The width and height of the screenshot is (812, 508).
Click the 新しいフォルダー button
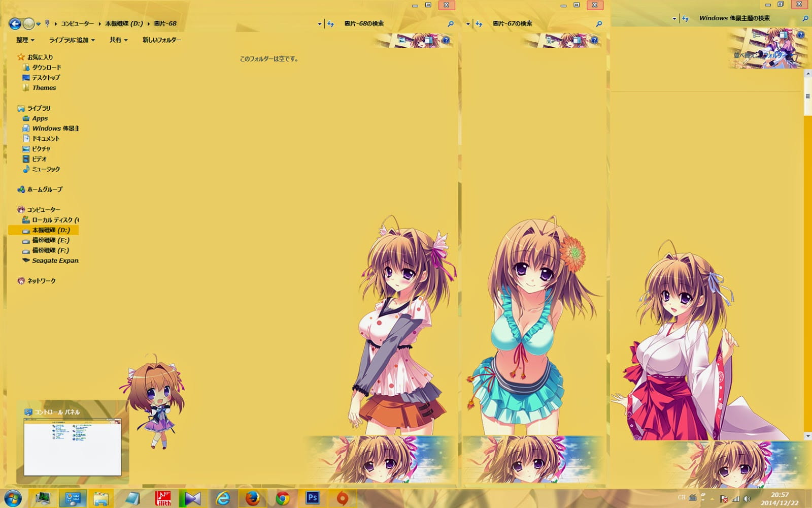pos(159,40)
